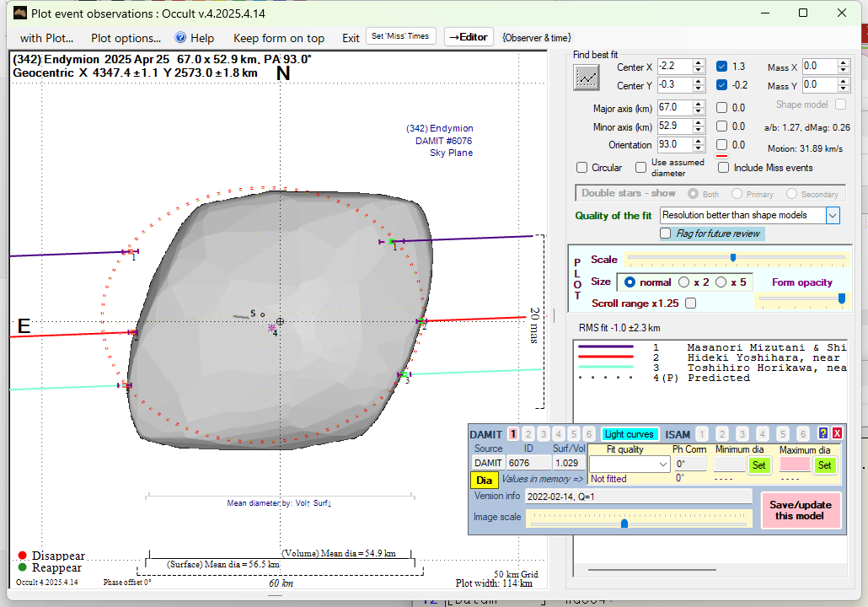Enable the Circular checkbox
868x607 pixels.
582,168
